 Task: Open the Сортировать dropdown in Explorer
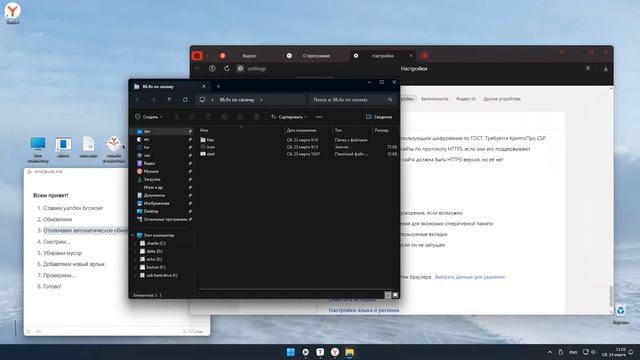coord(289,117)
